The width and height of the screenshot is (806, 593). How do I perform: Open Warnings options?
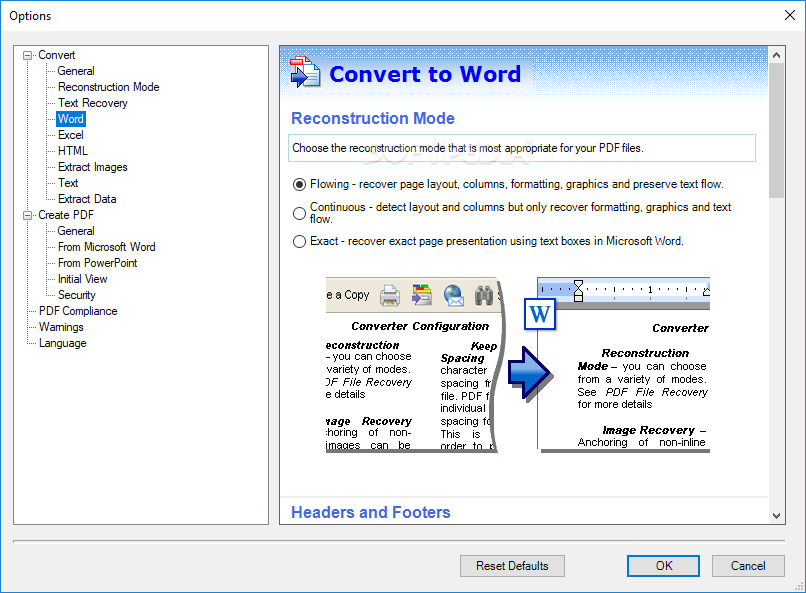coord(61,327)
